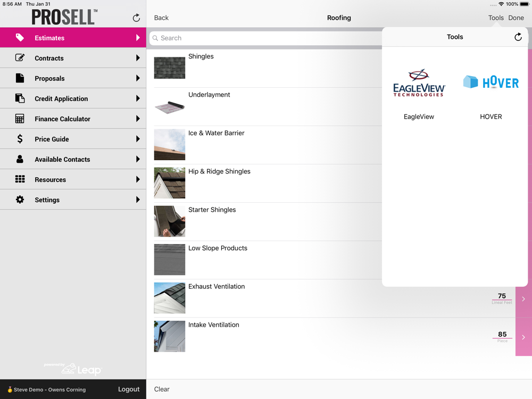Open the Estimates section
532x399 pixels.
pyautogui.click(x=73, y=38)
